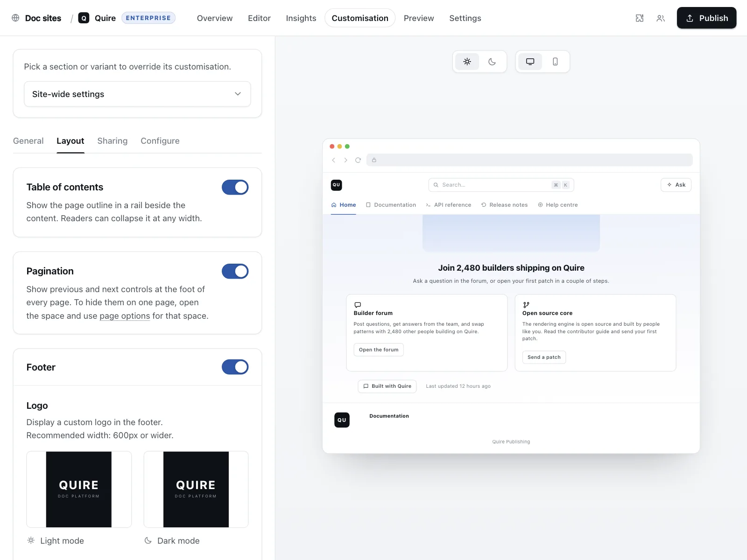
Task: Click the Open source core branch icon
Action: 526,305
